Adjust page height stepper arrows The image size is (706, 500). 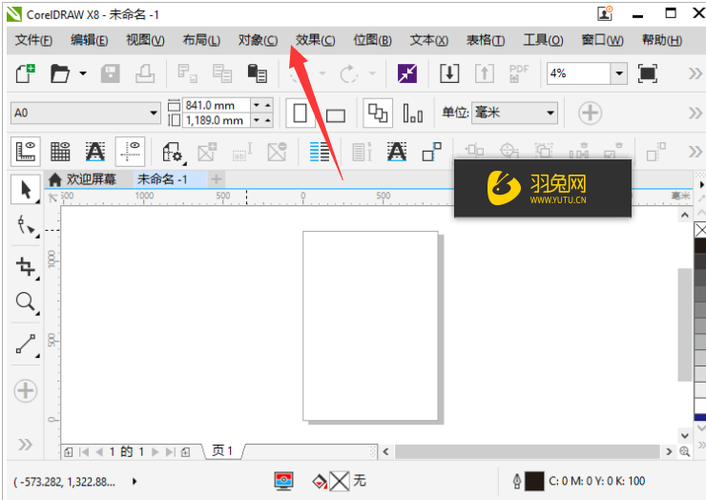[x=262, y=120]
